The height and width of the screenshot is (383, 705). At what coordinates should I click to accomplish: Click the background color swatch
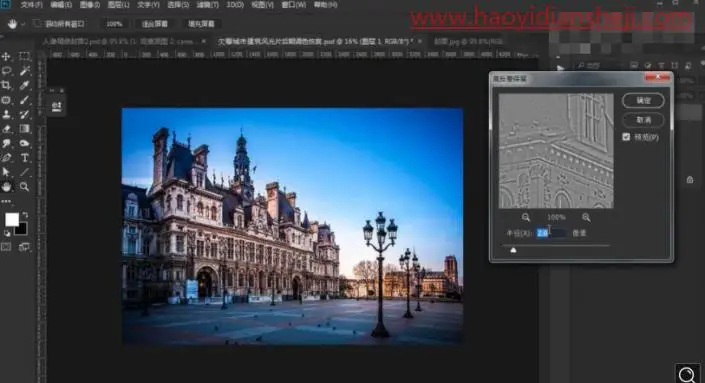[22, 229]
